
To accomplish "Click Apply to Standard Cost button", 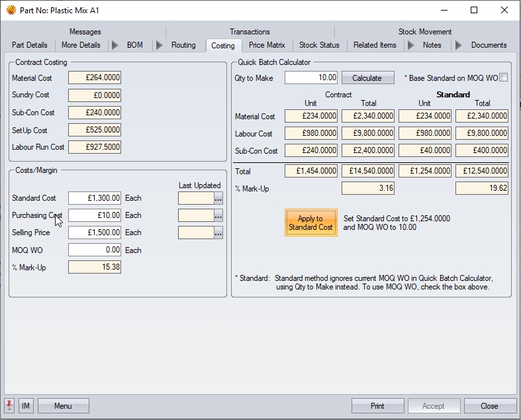I will click(x=310, y=223).
